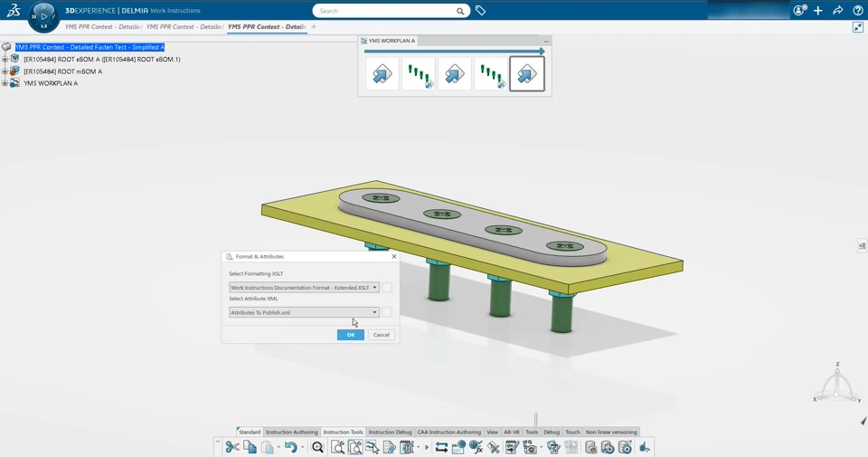
Task: Switch to the Standard toolbar tab
Action: point(250,432)
